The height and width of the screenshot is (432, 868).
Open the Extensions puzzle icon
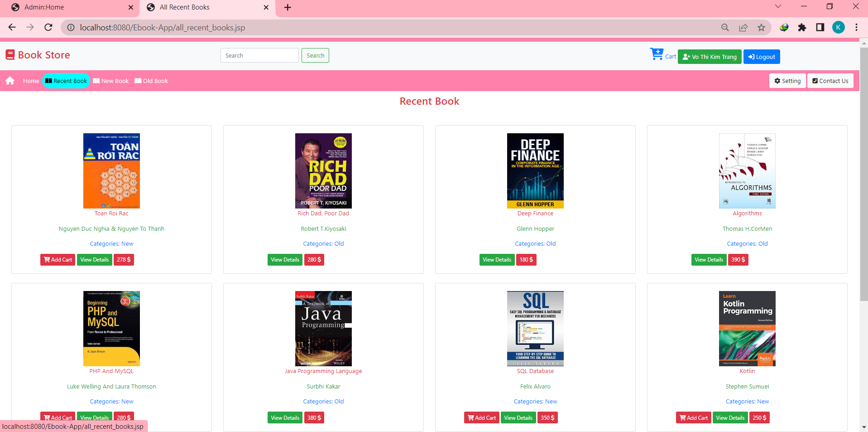point(802,28)
